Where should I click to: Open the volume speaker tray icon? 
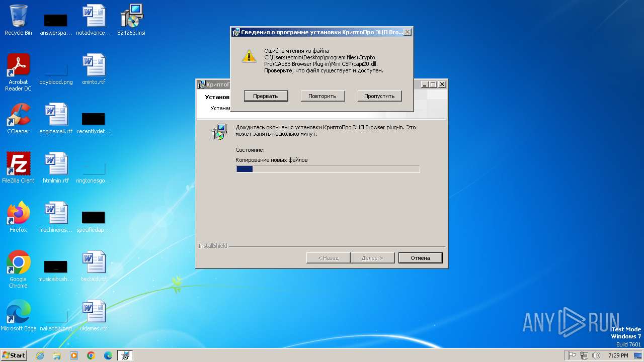(596, 355)
